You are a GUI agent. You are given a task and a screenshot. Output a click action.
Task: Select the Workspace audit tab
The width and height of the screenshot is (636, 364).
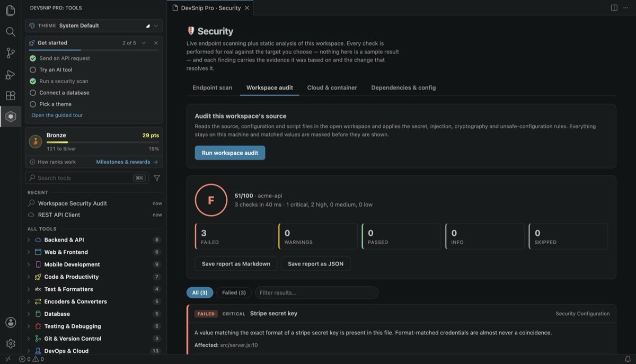[x=270, y=87]
